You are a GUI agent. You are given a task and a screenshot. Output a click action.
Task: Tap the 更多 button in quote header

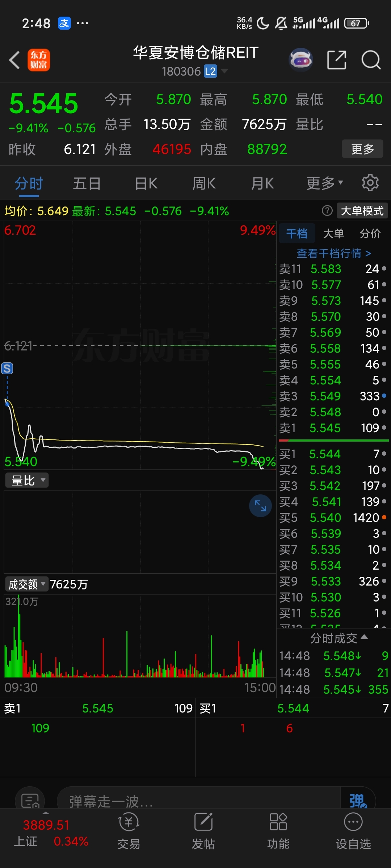pos(362,149)
